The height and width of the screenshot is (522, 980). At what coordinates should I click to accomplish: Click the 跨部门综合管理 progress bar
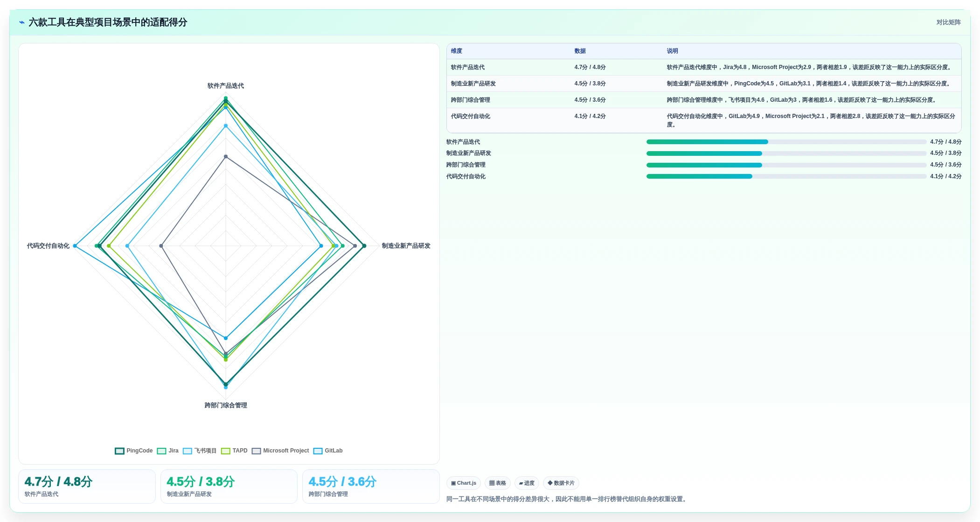tap(786, 165)
